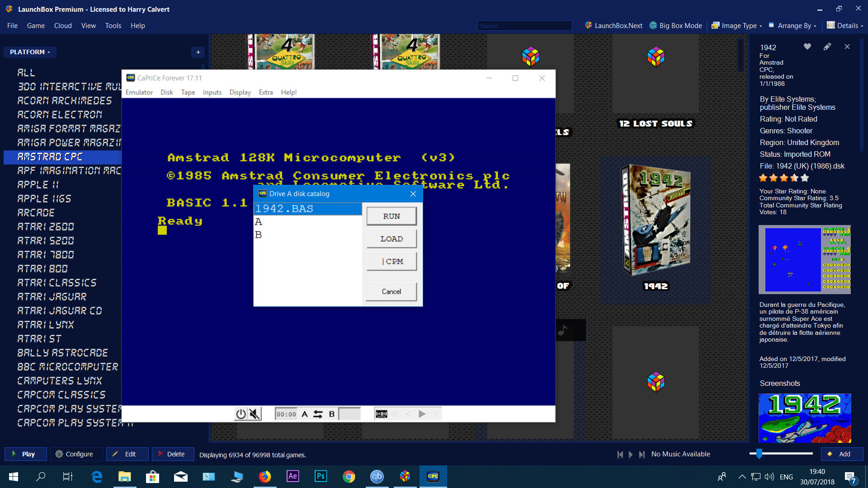Image resolution: width=868 pixels, height=488 pixels.
Task: Adjust the image size slider handle
Action: [759, 453]
